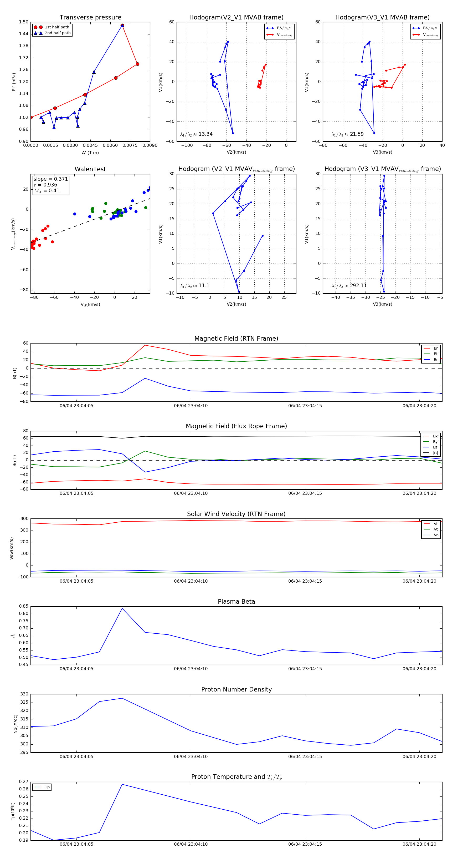The image size is (473, 868).
Task: Click the eigenvalue ratio text '21.59'
Action: click(357, 134)
